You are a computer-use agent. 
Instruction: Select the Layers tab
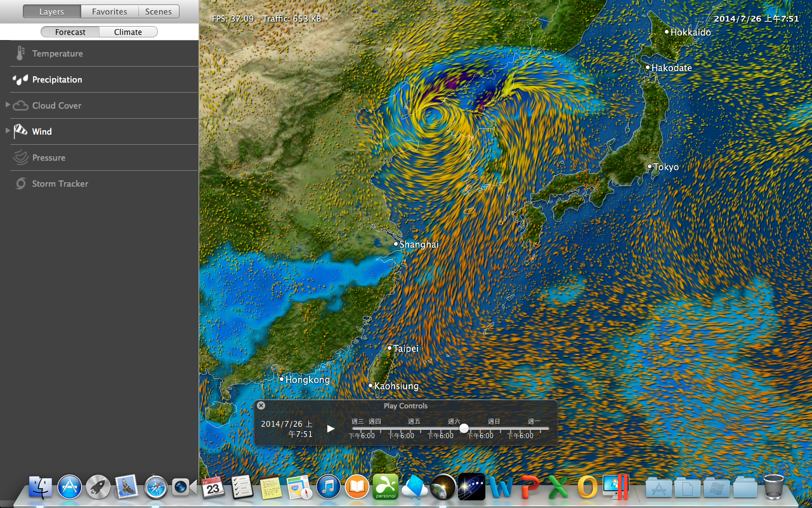(x=51, y=11)
